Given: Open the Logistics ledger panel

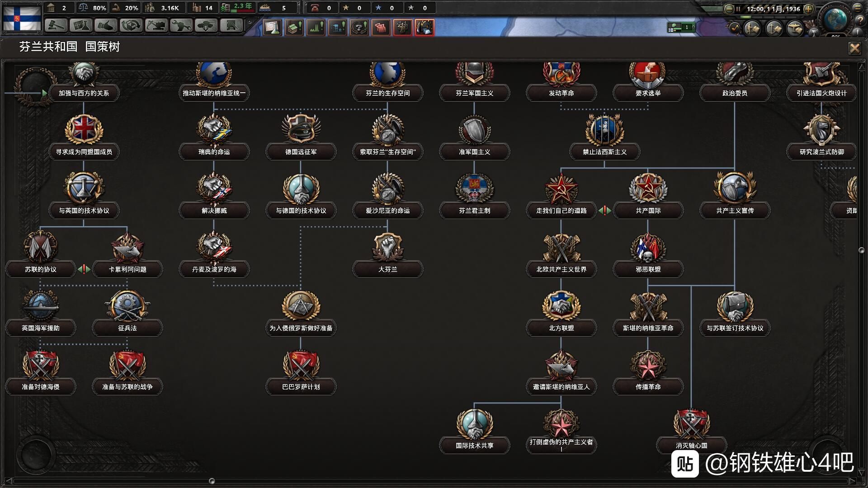Looking at the screenshot, I should pos(231,26).
